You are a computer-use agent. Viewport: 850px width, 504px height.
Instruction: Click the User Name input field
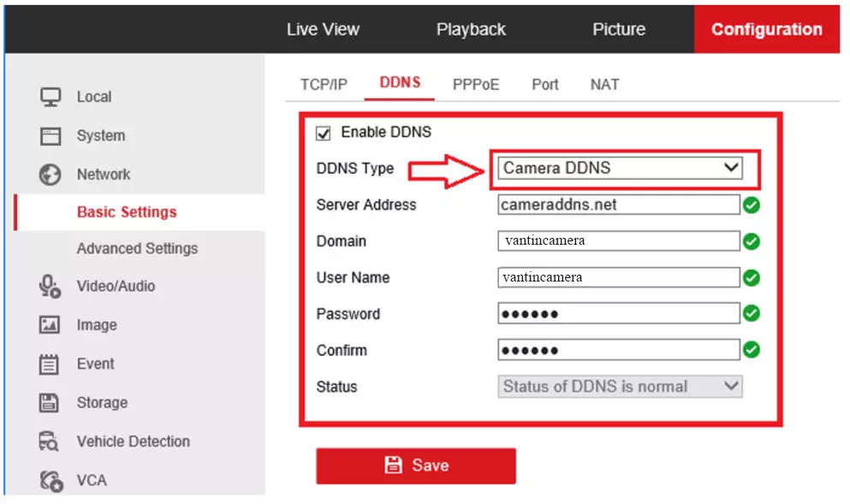(619, 277)
